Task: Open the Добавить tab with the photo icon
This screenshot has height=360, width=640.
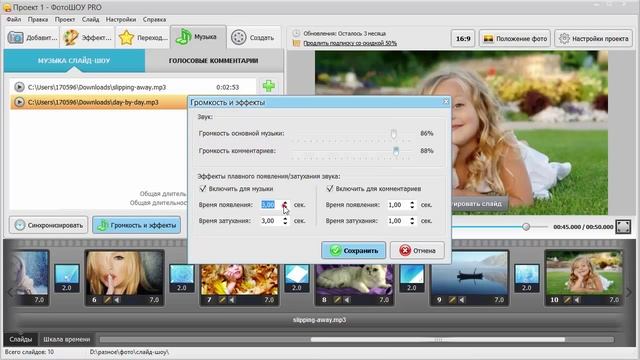Action: (32, 38)
